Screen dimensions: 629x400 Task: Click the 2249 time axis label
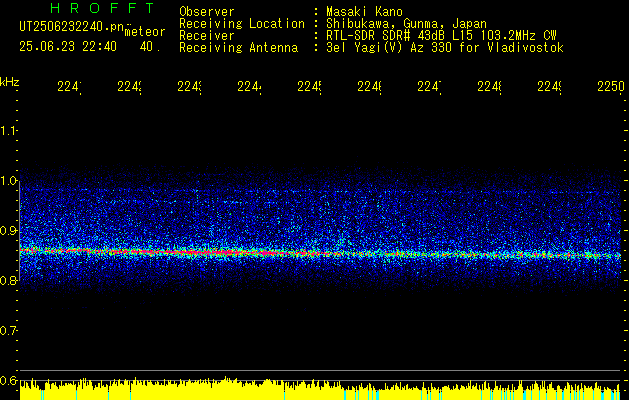[x=550, y=86]
